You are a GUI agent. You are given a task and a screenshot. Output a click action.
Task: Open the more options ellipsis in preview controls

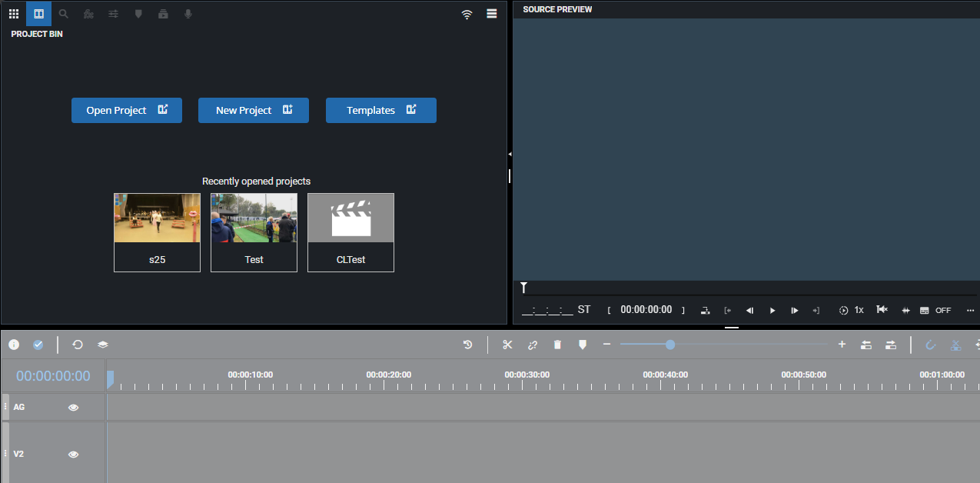pos(969,310)
